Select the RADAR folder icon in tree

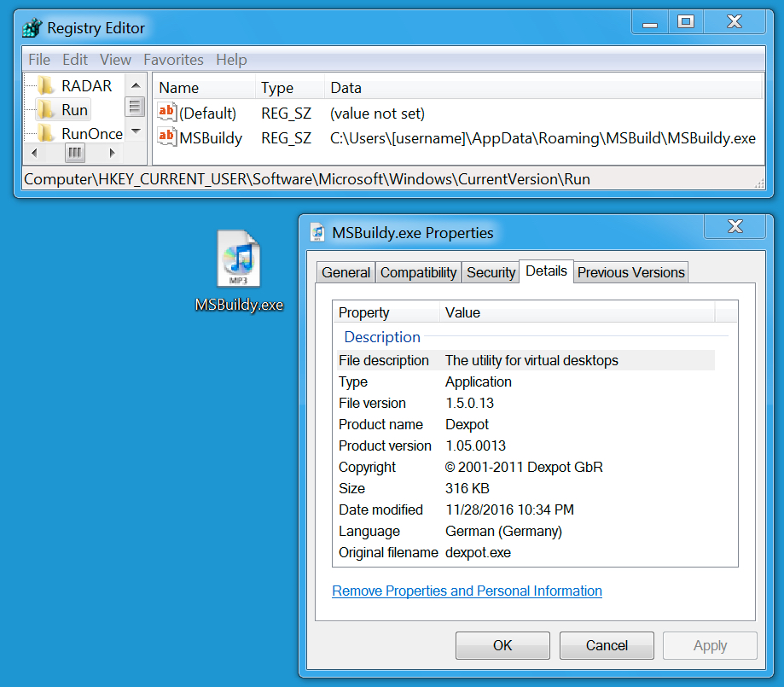[x=45, y=86]
